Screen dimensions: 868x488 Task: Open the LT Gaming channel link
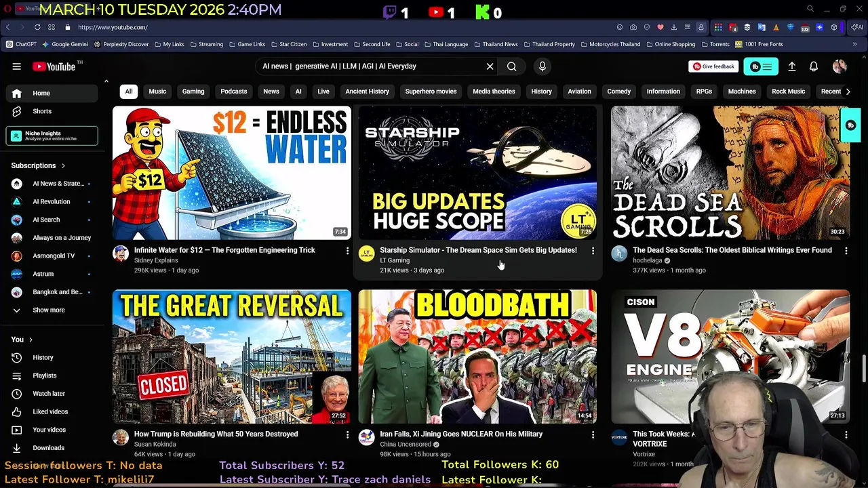point(395,260)
